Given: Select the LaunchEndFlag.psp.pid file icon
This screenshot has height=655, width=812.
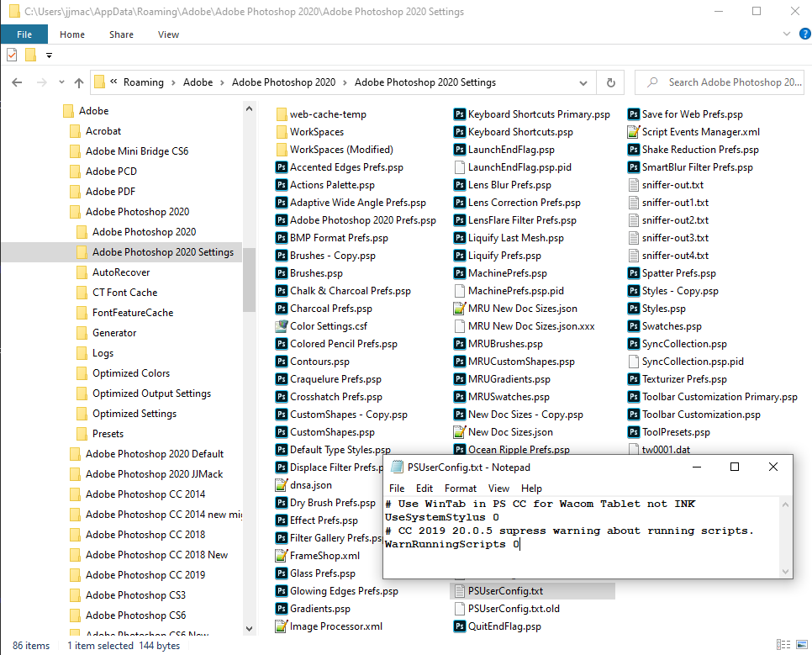Looking at the screenshot, I should (x=459, y=166).
